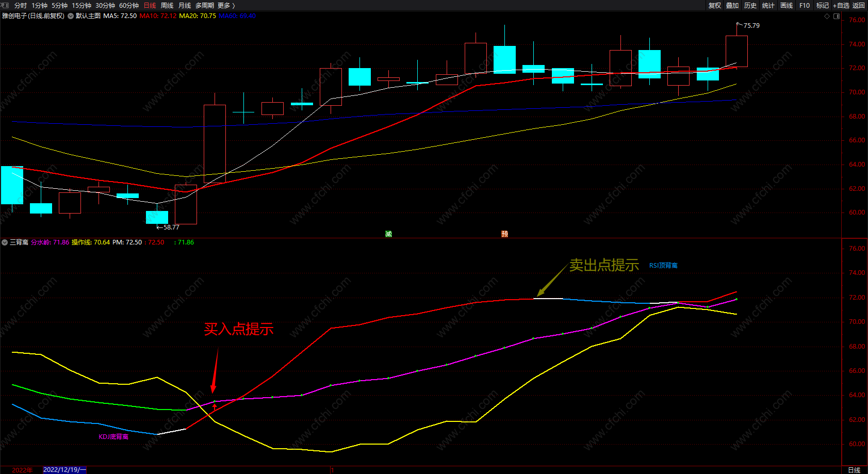Click the 叠加 overlay button
This screenshot has height=474, width=868.
pyautogui.click(x=732, y=5)
